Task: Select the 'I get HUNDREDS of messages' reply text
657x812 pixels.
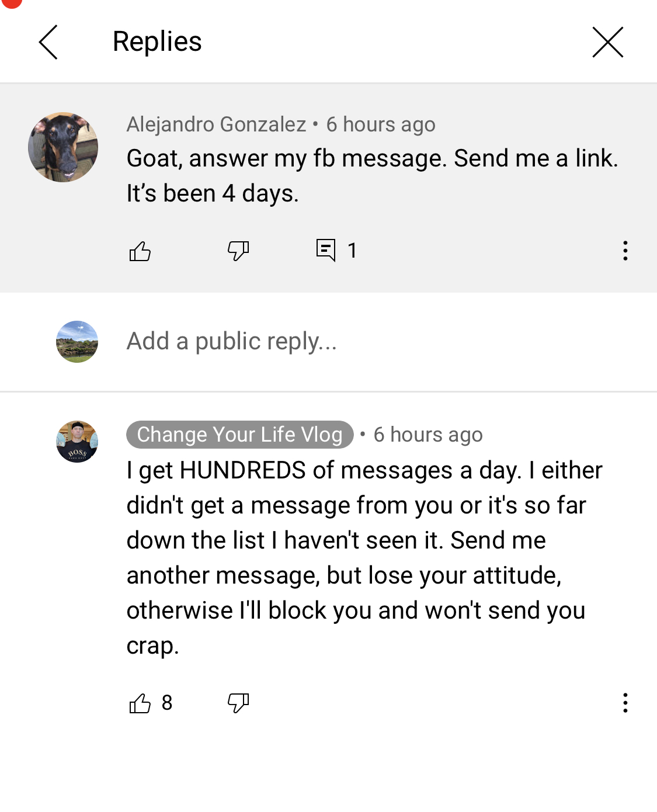Action: (364, 558)
